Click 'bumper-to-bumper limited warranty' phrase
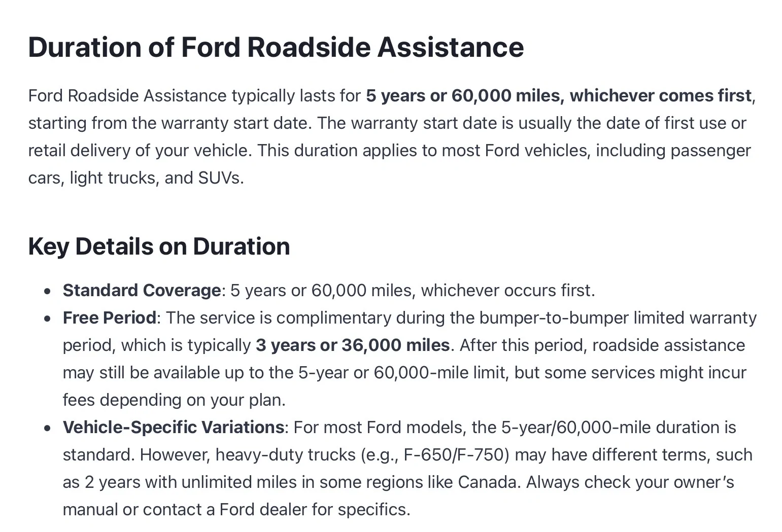The image size is (782, 532). 618,317
